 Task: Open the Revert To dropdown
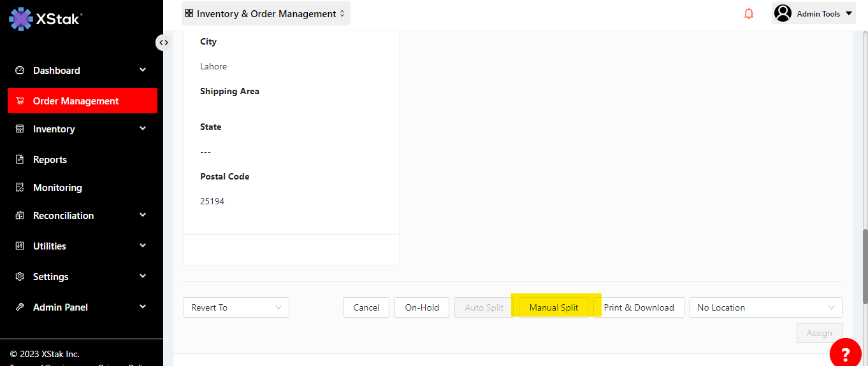236,307
